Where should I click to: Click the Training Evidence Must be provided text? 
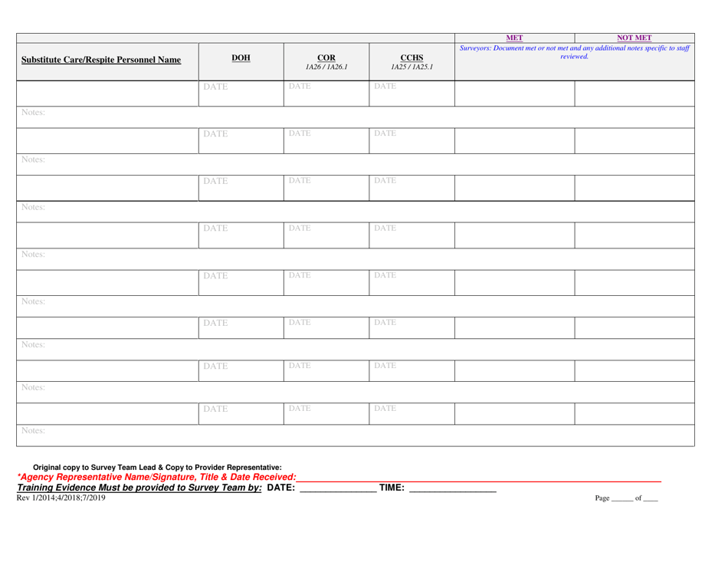139,487
